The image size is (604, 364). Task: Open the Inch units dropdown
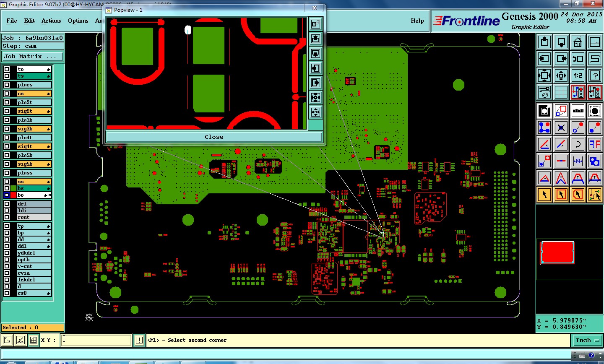(x=588, y=341)
